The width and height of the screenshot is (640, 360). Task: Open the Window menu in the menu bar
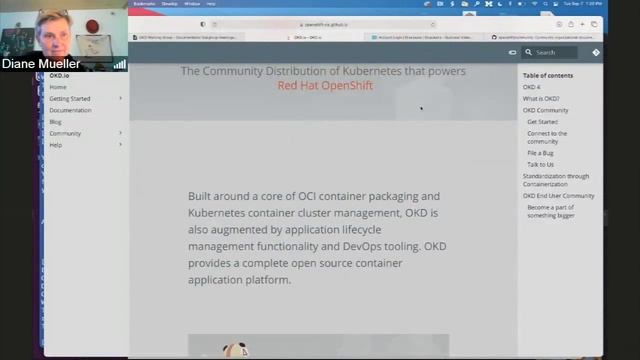click(x=192, y=4)
